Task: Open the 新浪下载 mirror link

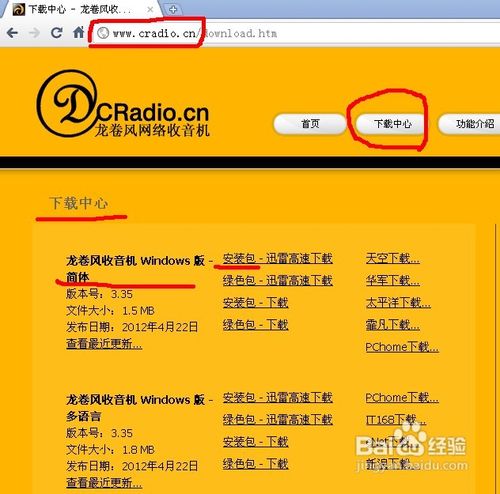Action: pyautogui.click(x=392, y=464)
